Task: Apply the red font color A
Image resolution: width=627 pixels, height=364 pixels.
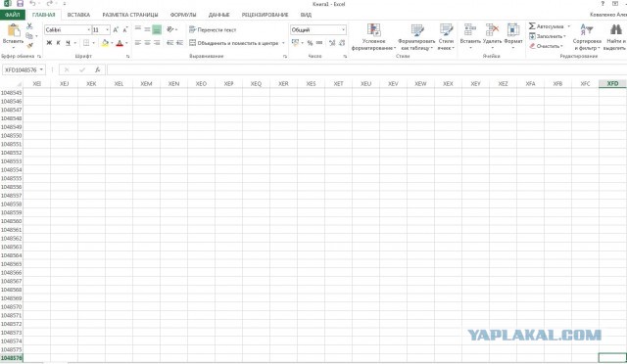Action: (120, 43)
